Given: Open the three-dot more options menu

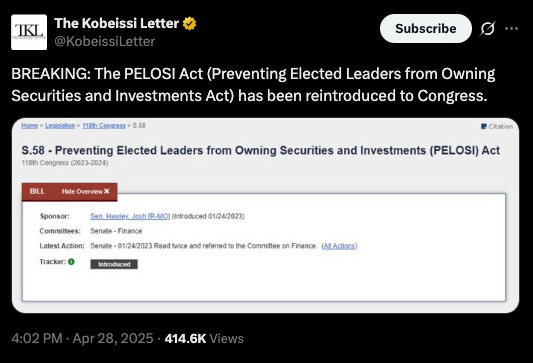Looking at the screenshot, I should [x=511, y=29].
